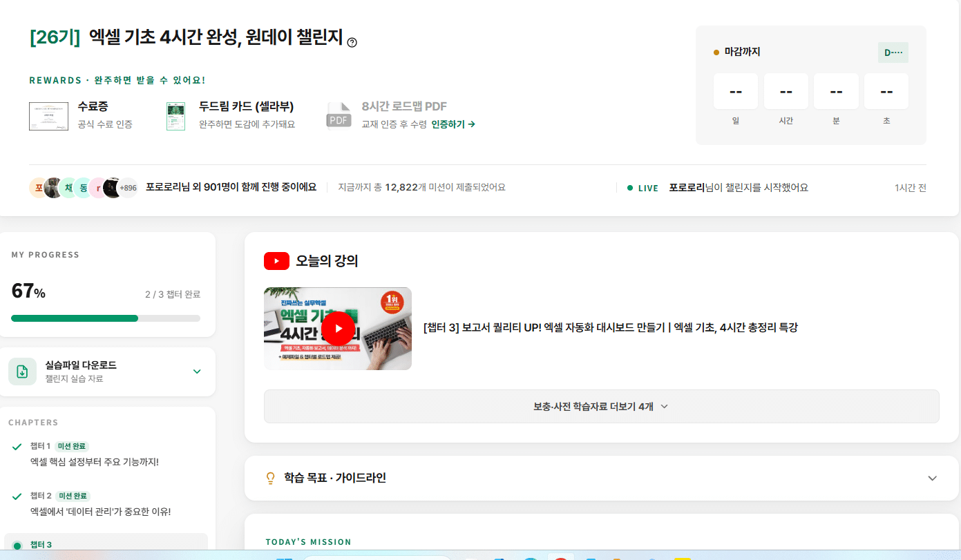Click the D-day badge in the deadline card
This screenshot has height=560, width=961.
point(893,52)
